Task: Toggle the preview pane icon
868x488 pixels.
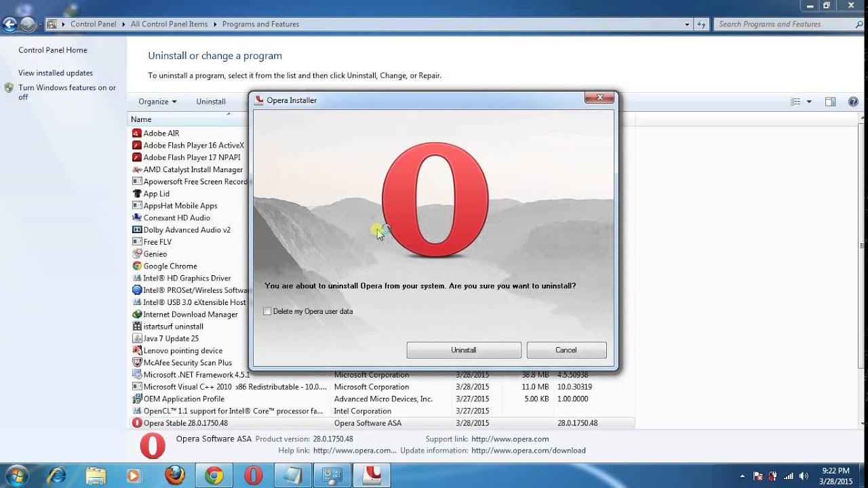Action: coord(830,102)
